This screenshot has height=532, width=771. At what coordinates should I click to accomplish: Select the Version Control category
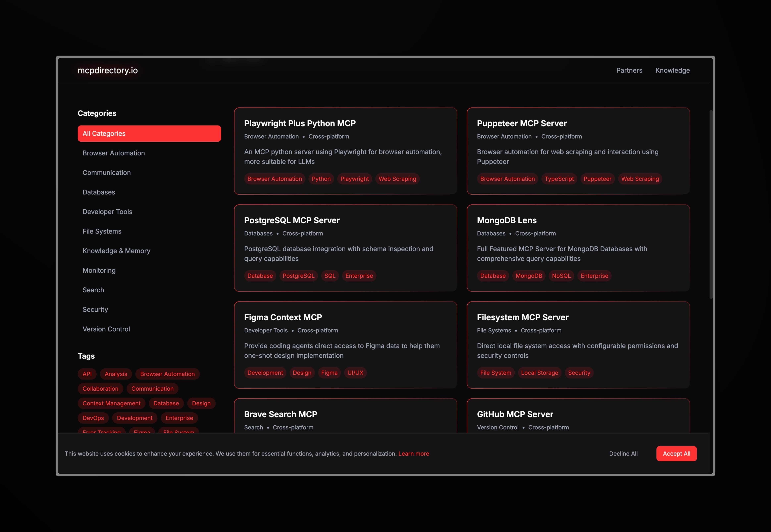click(x=149, y=329)
